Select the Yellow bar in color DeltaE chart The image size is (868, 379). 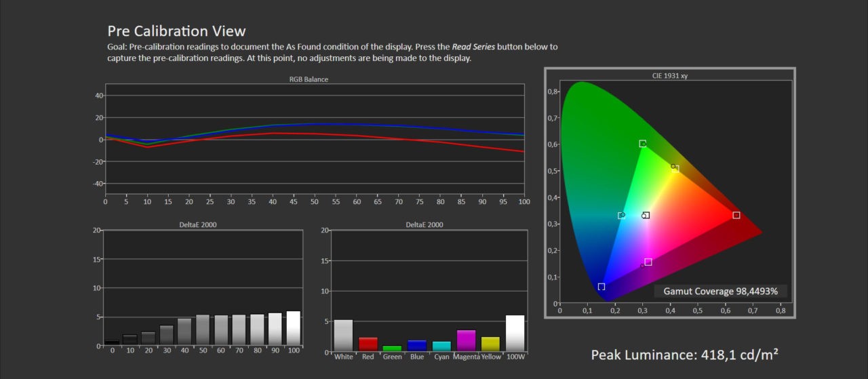tap(490, 344)
